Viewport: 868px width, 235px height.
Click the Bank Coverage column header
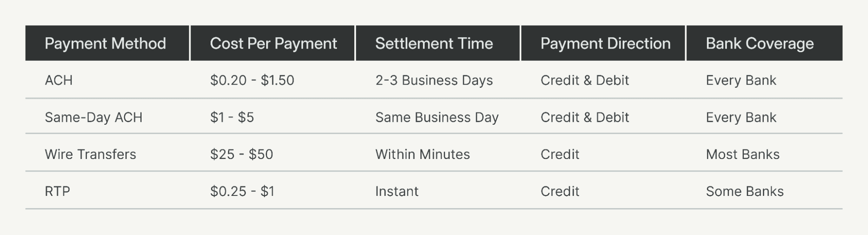pyautogui.click(x=759, y=43)
